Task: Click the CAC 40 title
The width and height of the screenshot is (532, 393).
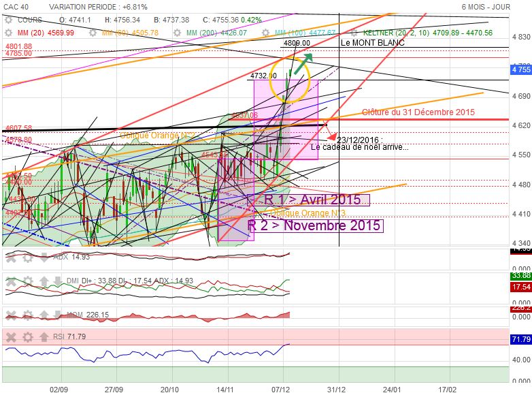Action: [x=16, y=7]
